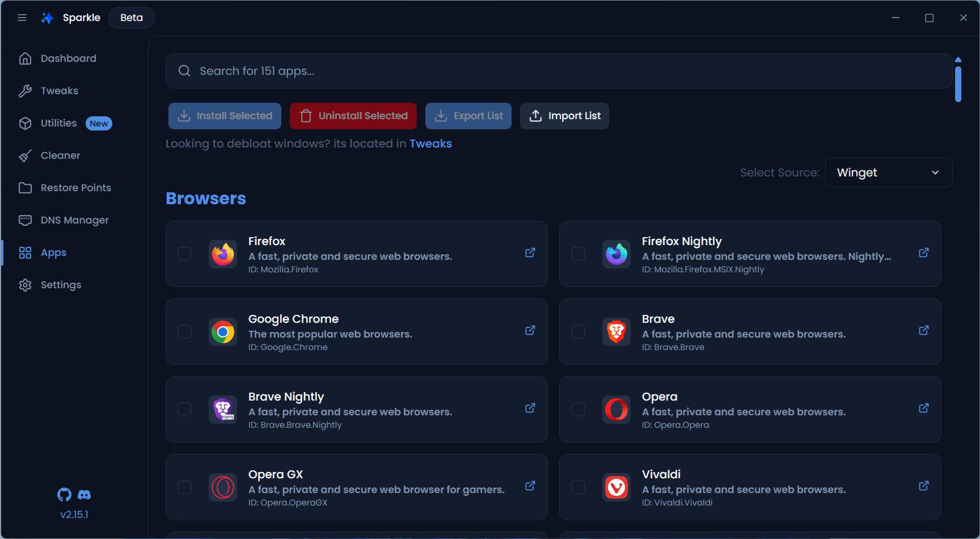Open the Discord link icon

[84, 495]
